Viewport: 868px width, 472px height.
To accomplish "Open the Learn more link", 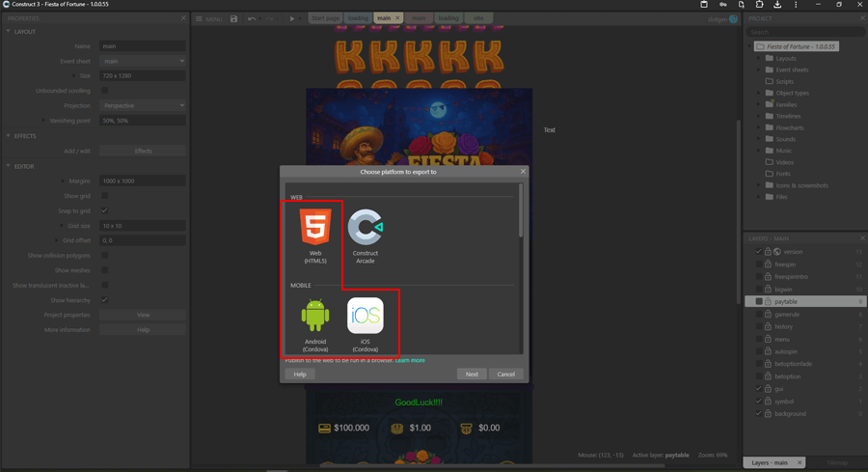I will pyautogui.click(x=410, y=361).
